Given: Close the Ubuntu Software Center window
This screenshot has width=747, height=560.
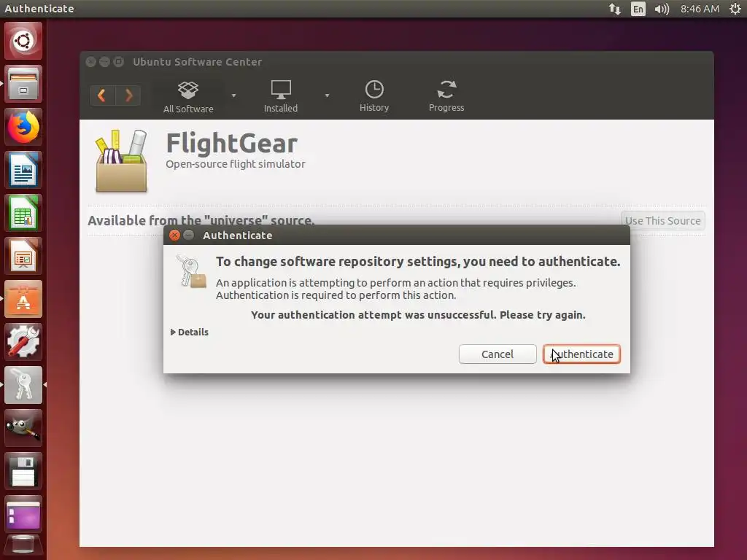Looking at the screenshot, I should point(91,61).
